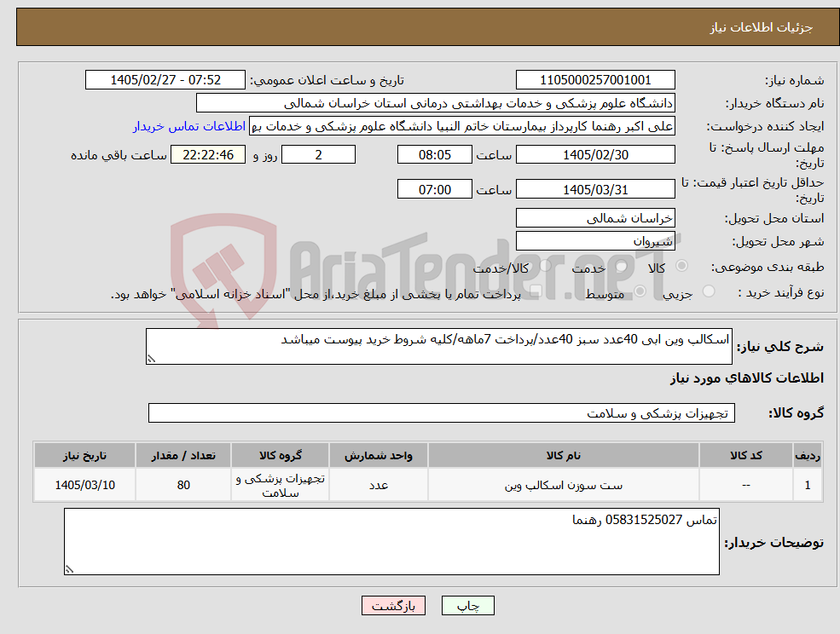Click the ردیف column header

808,455
